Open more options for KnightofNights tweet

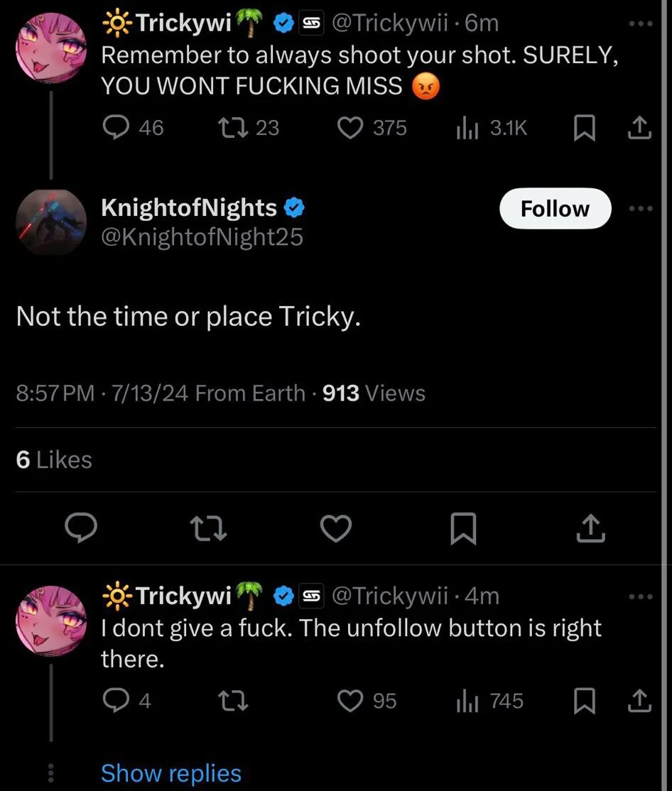pos(640,209)
